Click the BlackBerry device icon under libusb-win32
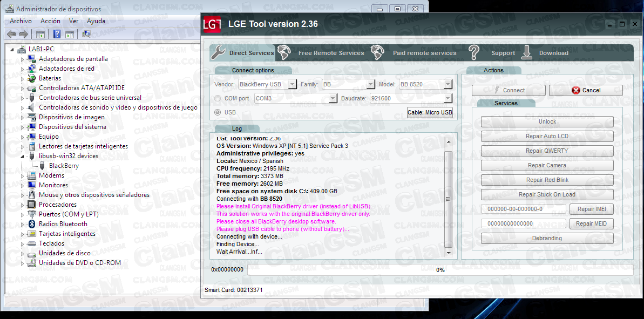644x319 pixels. (42, 166)
